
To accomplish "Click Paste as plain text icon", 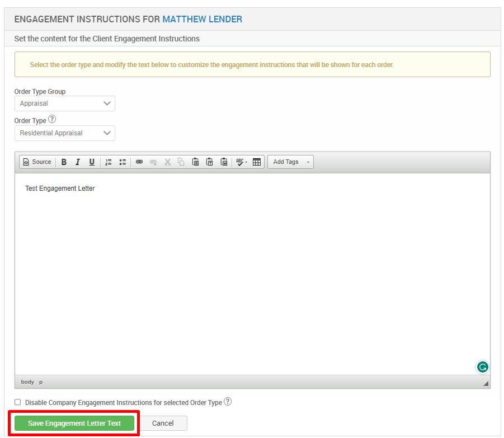I will tap(210, 162).
